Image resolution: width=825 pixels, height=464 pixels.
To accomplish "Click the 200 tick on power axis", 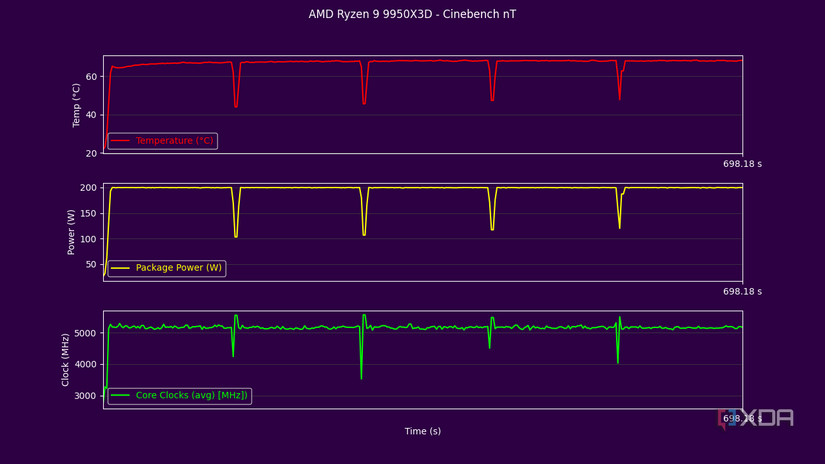I will (x=88, y=188).
